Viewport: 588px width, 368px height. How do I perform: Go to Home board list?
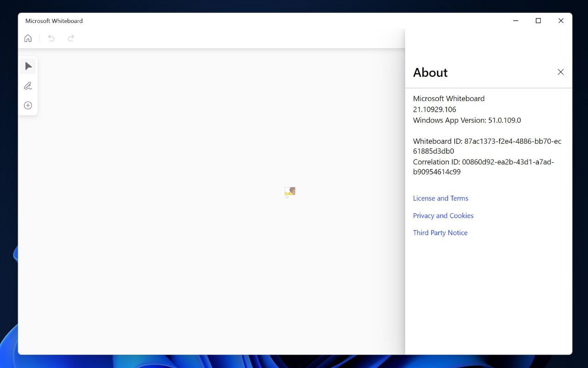click(28, 38)
